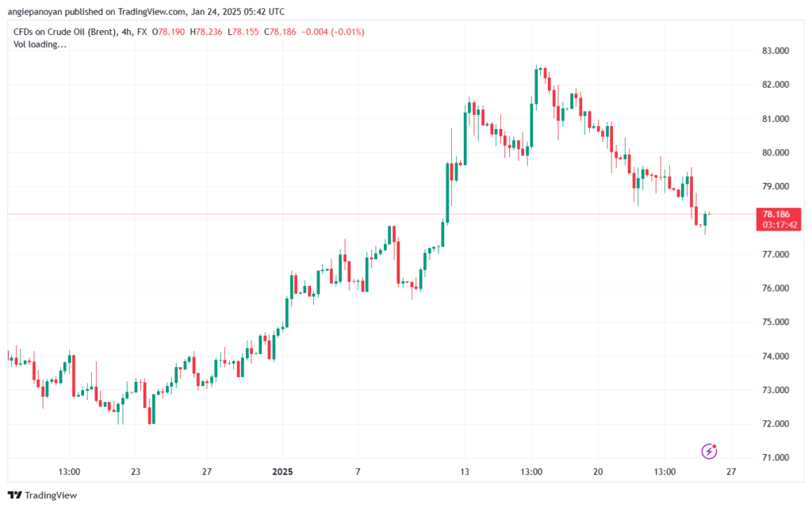The image size is (812, 508).
Task: Click the 7 date label on the time axis
Action: pyautogui.click(x=358, y=472)
